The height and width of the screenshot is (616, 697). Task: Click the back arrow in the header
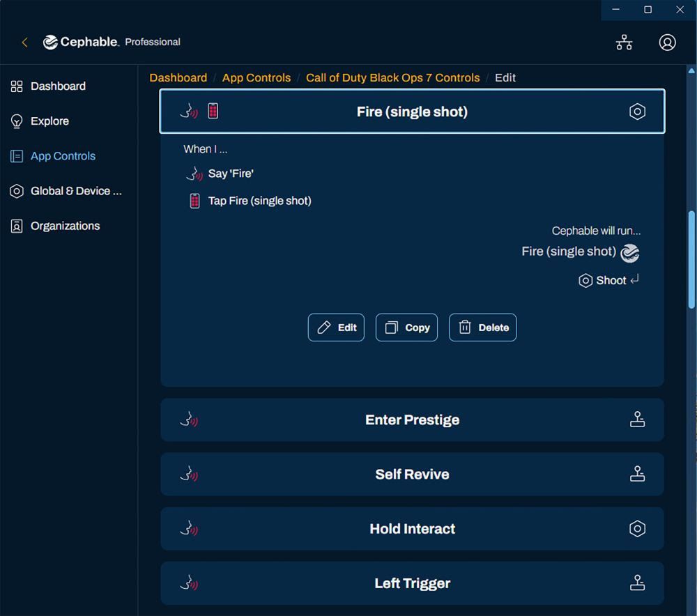25,43
